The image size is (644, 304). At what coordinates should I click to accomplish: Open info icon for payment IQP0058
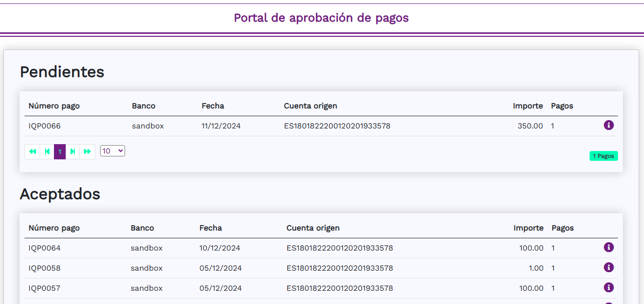[608, 267]
